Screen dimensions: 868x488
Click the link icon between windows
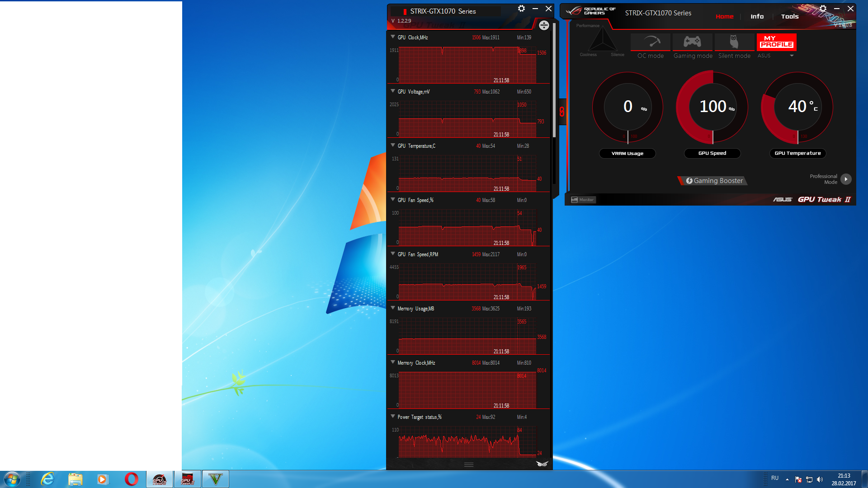pyautogui.click(x=561, y=112)
